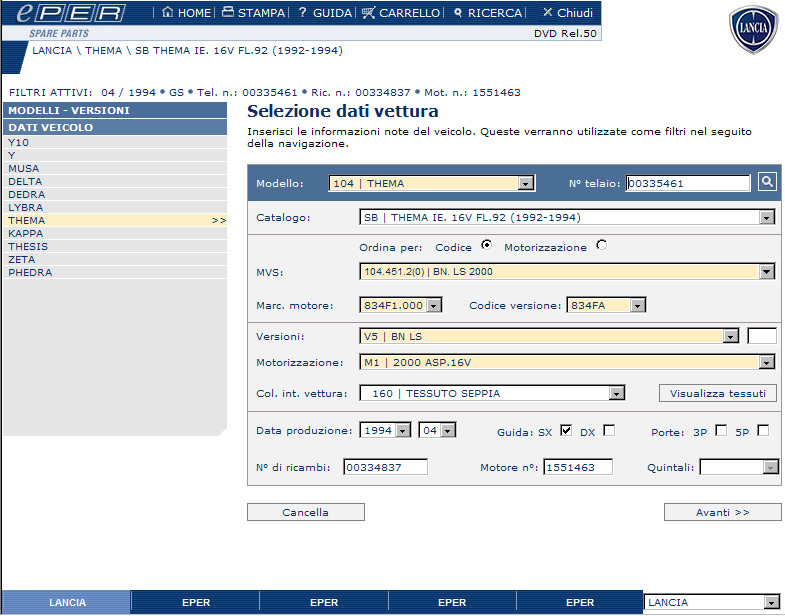Click the N° telaio input field

688,183
